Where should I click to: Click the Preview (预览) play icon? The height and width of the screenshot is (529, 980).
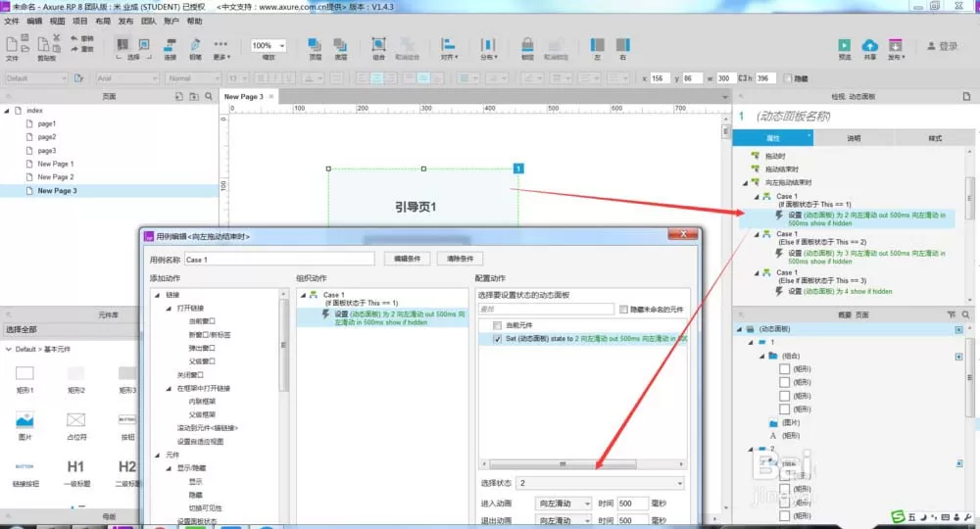[844, 45]
